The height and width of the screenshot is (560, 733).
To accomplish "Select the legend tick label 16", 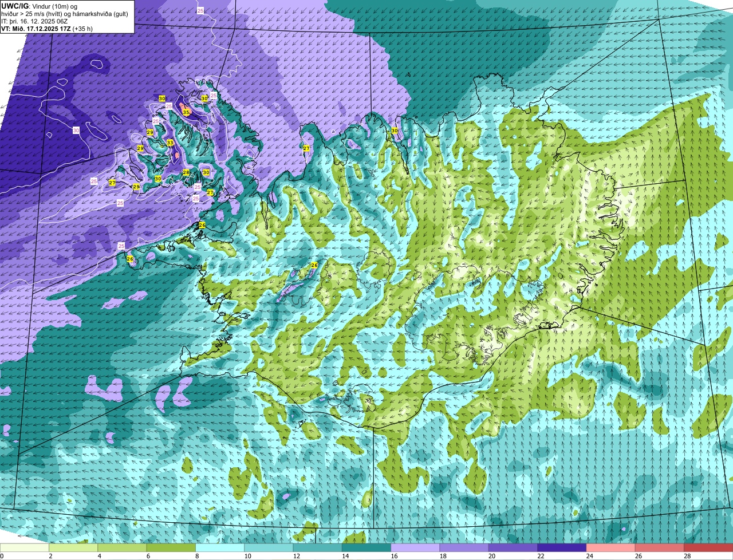I will [x=394, y=556].
